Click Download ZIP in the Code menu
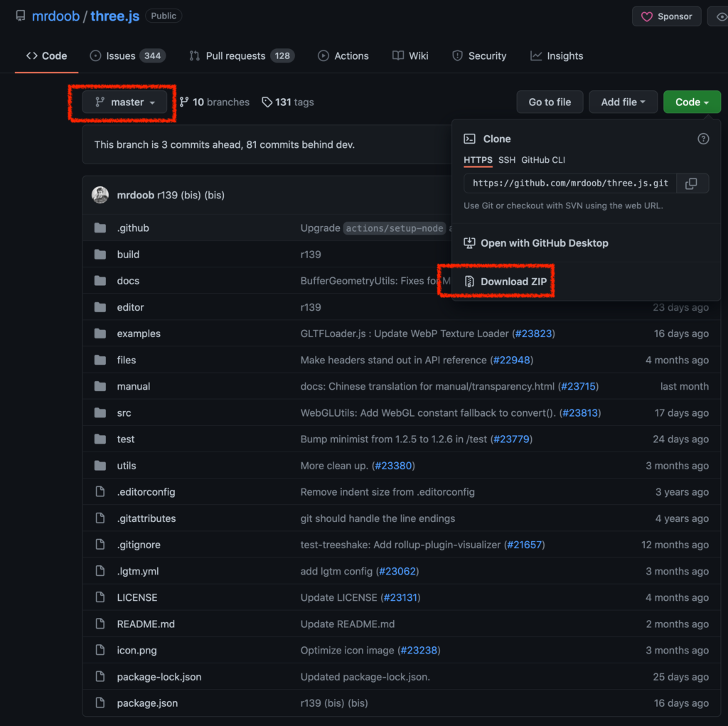Viewport: 728px width, 726px height. [x=513, y=282]
